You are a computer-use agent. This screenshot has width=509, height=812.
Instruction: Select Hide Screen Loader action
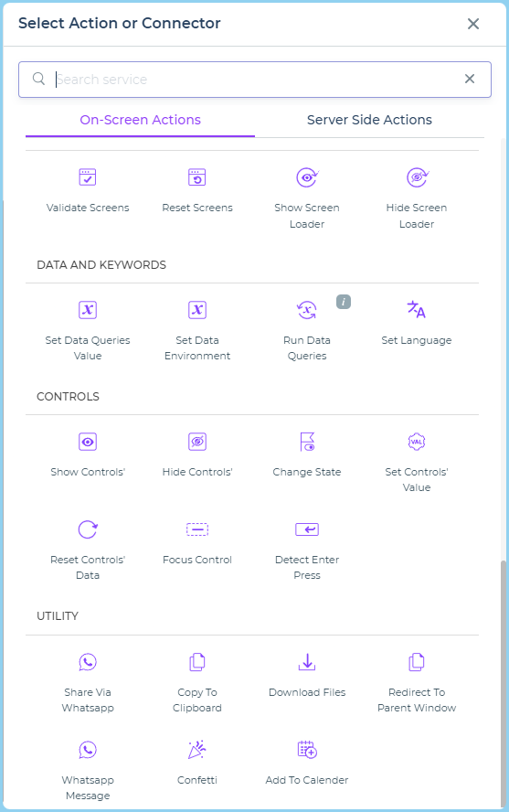(x=417, y=177)
